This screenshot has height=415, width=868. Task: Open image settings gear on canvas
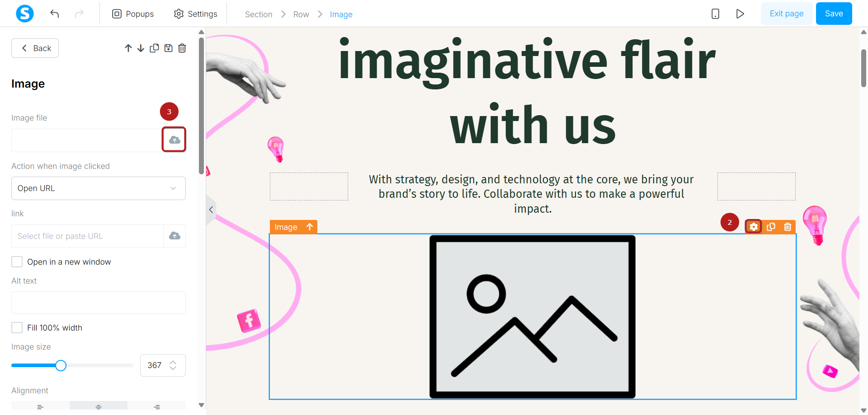[x=754, y=227]
